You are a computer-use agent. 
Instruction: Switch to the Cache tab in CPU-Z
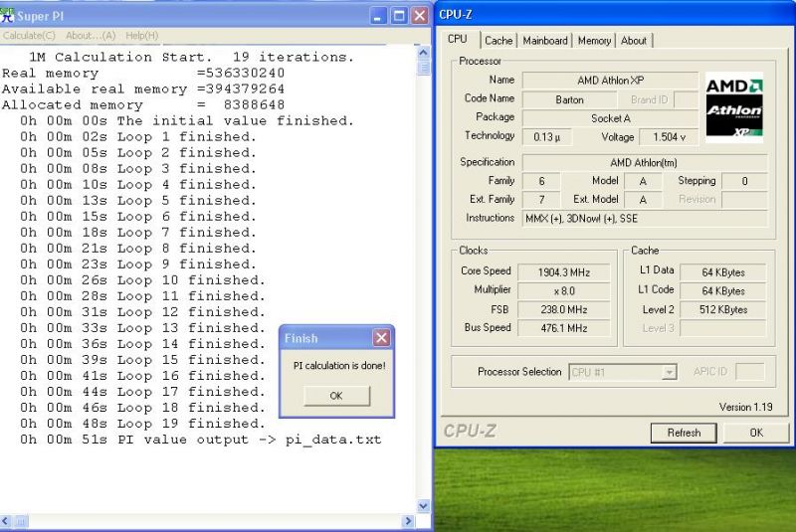[x=498, y=41]
